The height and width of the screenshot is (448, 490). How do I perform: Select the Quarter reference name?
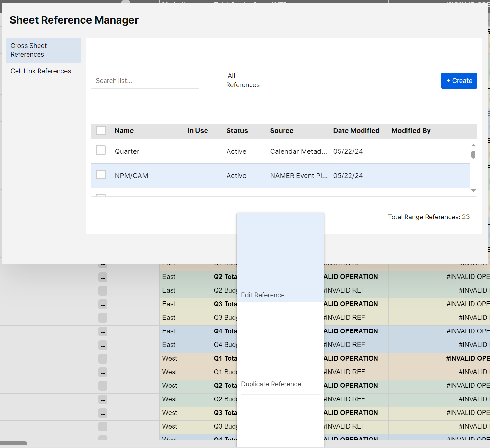127,151
